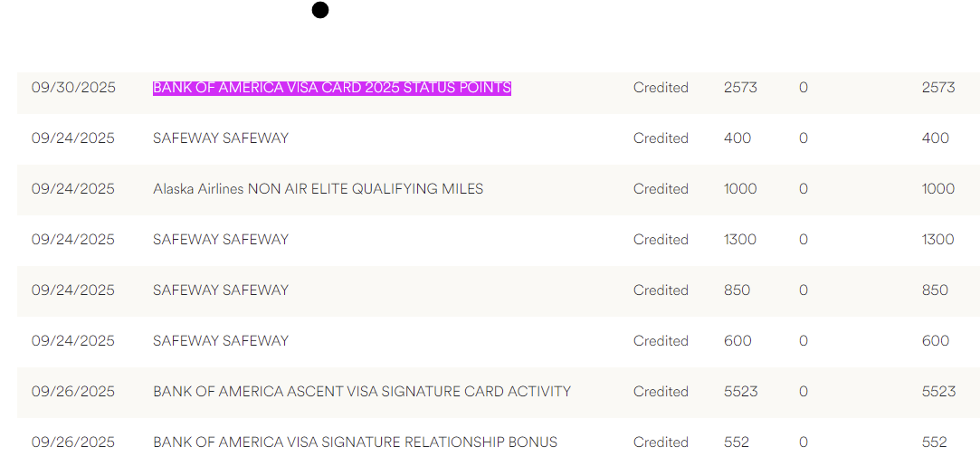Click the date in the Alaska Airlines row

click(73, 189)
